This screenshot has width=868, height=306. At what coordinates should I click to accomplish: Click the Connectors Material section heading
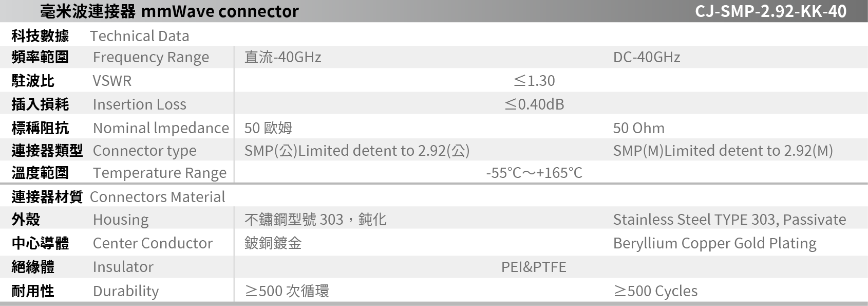coord(157,197)
